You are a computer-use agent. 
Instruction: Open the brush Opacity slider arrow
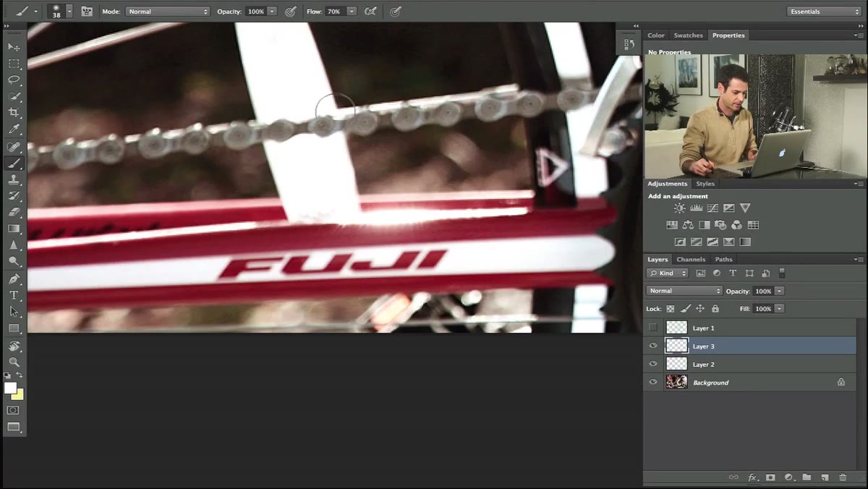pyautogui.click(x=272, y=12)
